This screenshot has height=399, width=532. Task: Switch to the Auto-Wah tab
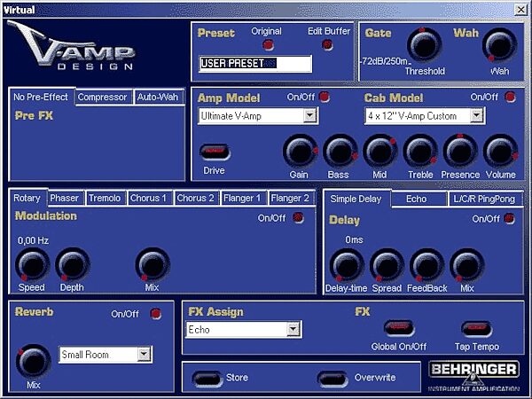pyautogui.click(x=159, y=97)
